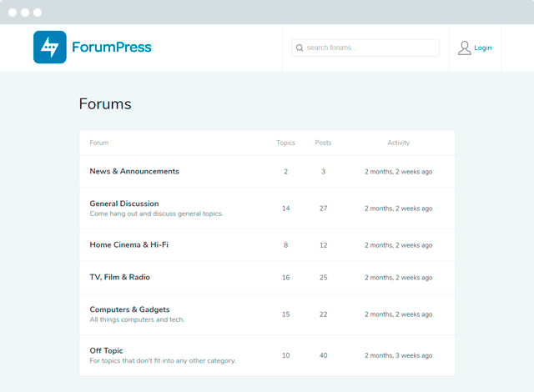Click the search magnifier icon
Image resolution: width=534 pixels, height=392 pixels.
[299, 48]
